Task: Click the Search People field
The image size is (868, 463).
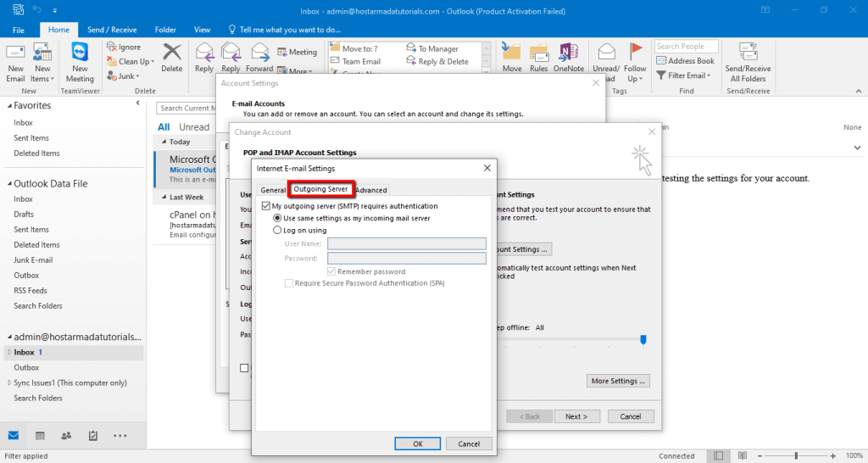Action: [x=687, y=47]
